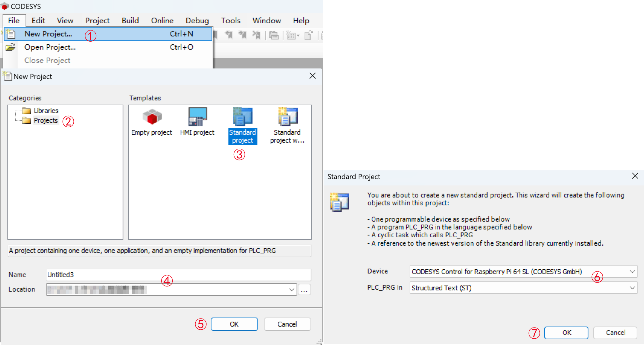Click the 'Location' label in New Project
Image resolution: width=644 pixels, height=345 pixels.
[x=22, y=289]
